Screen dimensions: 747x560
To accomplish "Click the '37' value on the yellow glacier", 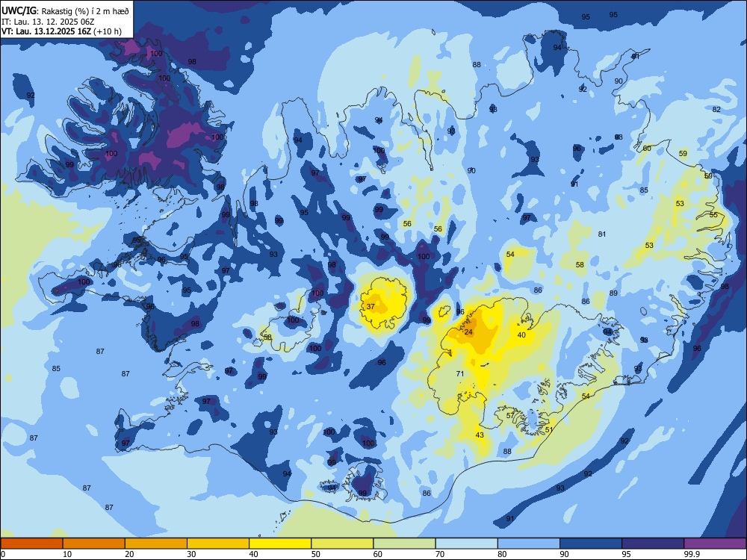I will 371,307.
